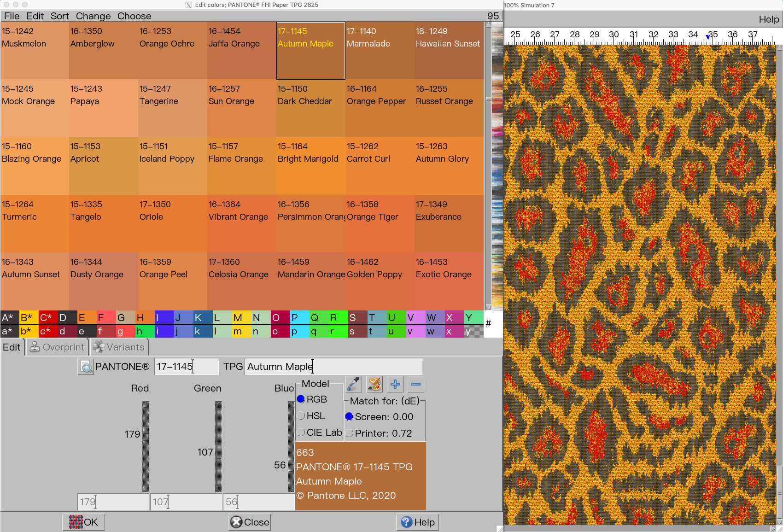This screenshot has height=532, width=783.
Task: Adjust the Green channel slider
Action: click(218, 446)
